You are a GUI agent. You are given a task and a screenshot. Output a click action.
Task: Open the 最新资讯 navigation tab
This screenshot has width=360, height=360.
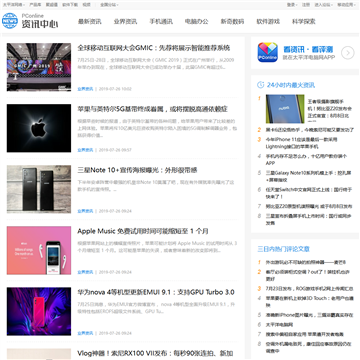(90, 22)
